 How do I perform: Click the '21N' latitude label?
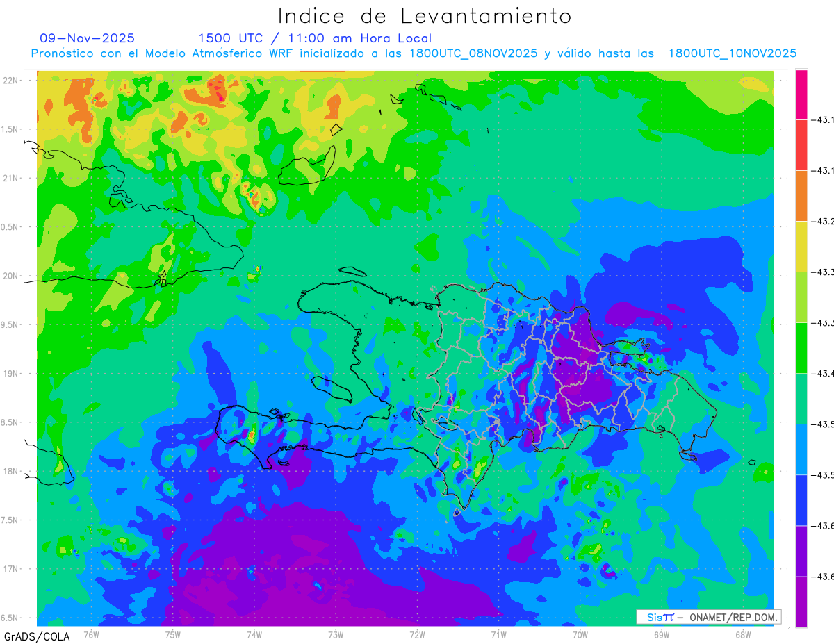point(10,179)
